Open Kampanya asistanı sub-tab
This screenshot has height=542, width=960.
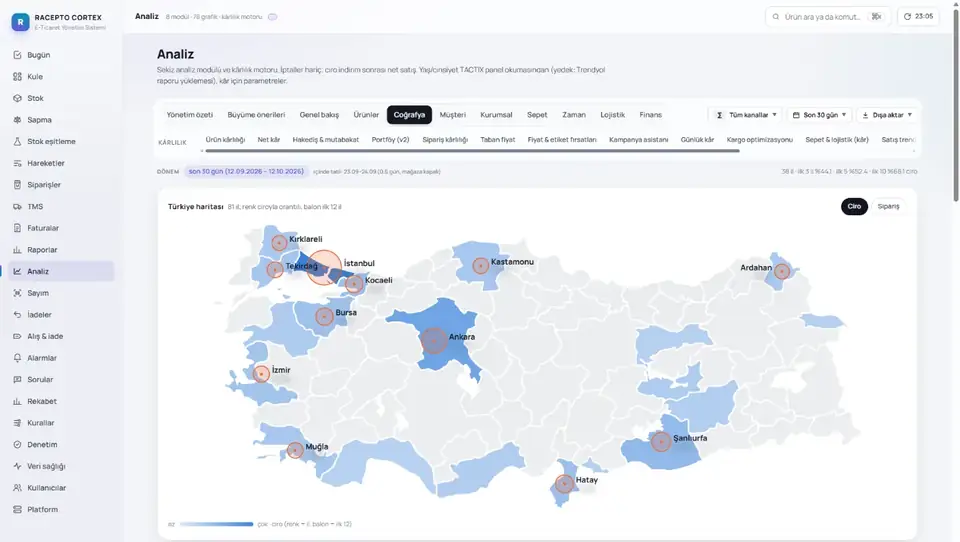click(x=639, y=140)
